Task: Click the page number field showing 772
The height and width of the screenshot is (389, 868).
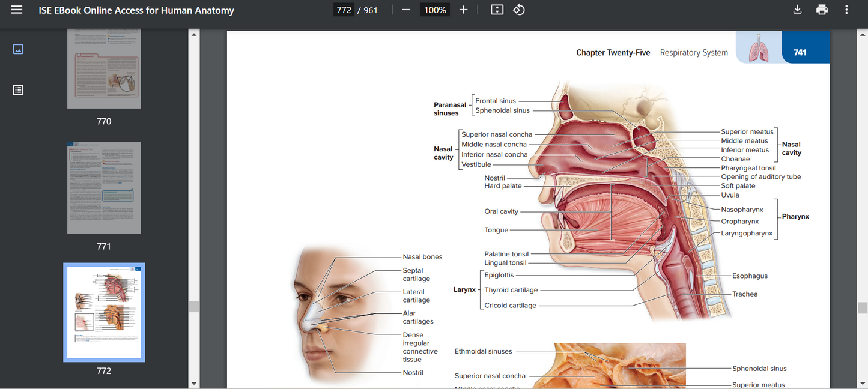Action: pos(344,10)
